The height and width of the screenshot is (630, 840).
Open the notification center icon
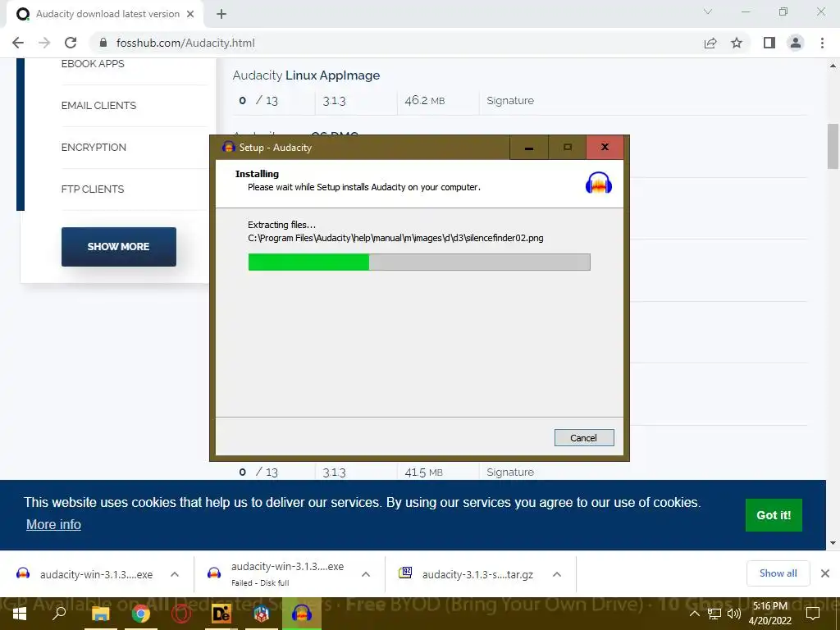click(x=813, y=614)
